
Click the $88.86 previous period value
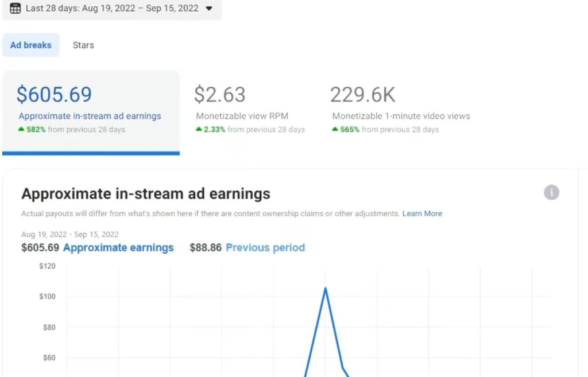pos(206,248)
